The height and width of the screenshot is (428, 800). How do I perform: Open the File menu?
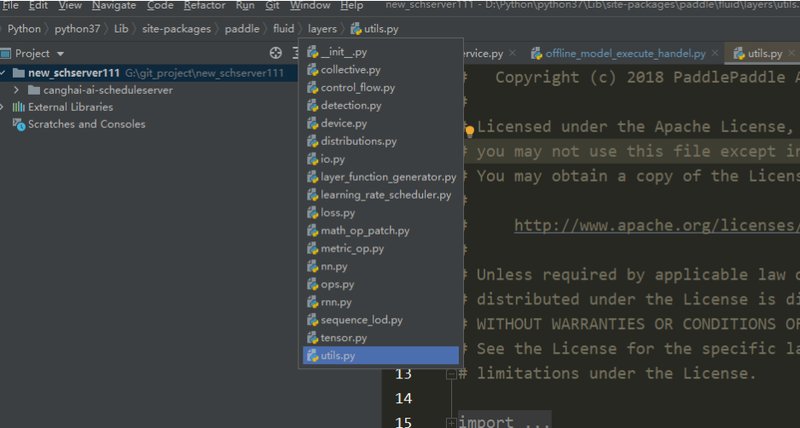coord(10,6)
